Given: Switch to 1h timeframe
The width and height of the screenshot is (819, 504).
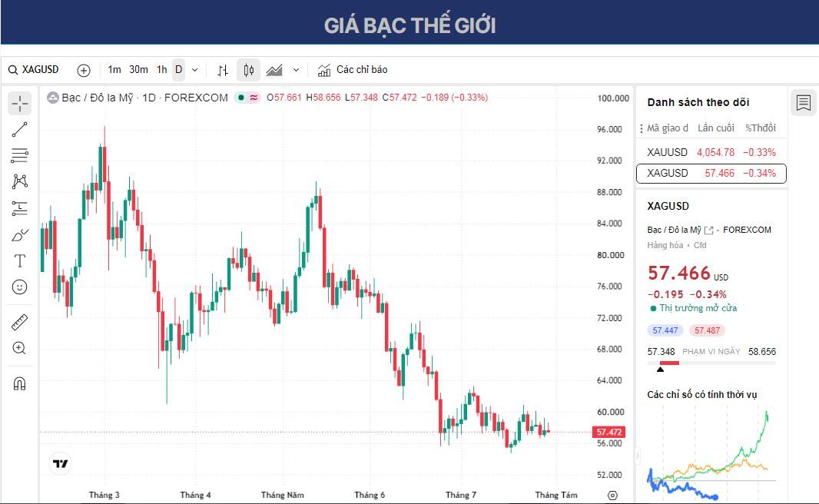Looking at the screenshot, I should tap(162, 69).
